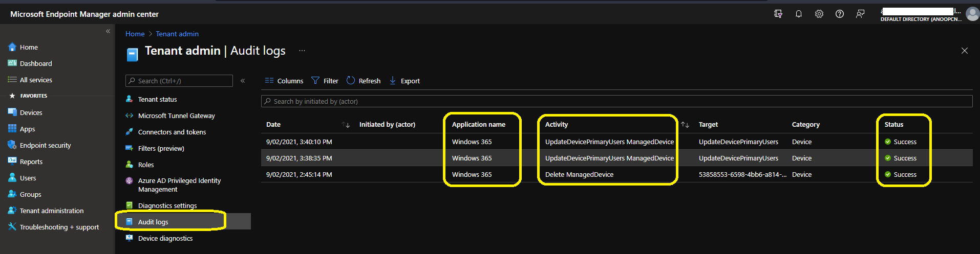The image size is (980, 254).
Task: Focus the Search (Ctrl+/) menu box
Action: tap(179, 81)
